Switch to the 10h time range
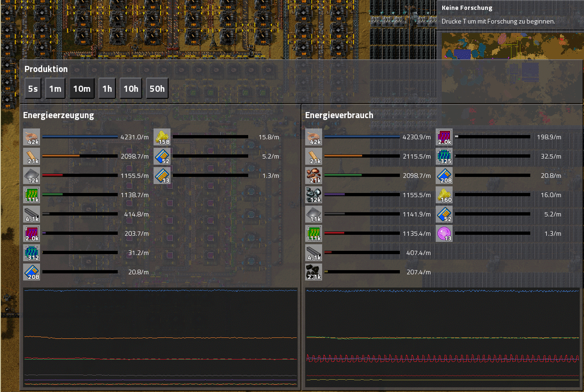The image size is (584, 392). click(131, 88)
